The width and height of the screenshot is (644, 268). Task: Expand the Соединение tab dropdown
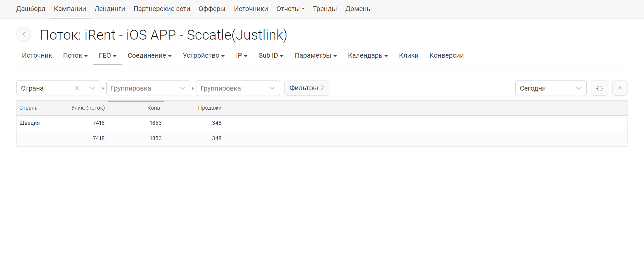(149, 55)
